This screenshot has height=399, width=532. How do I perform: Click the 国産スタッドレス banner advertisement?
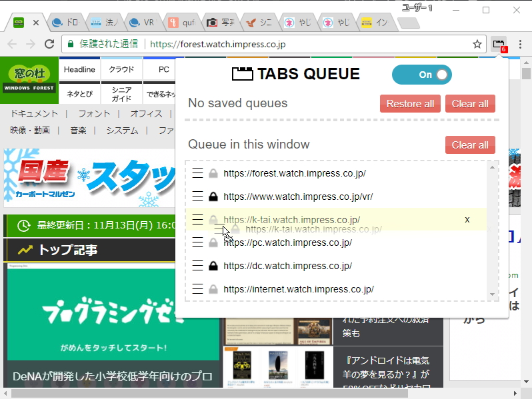pos(89,178)
